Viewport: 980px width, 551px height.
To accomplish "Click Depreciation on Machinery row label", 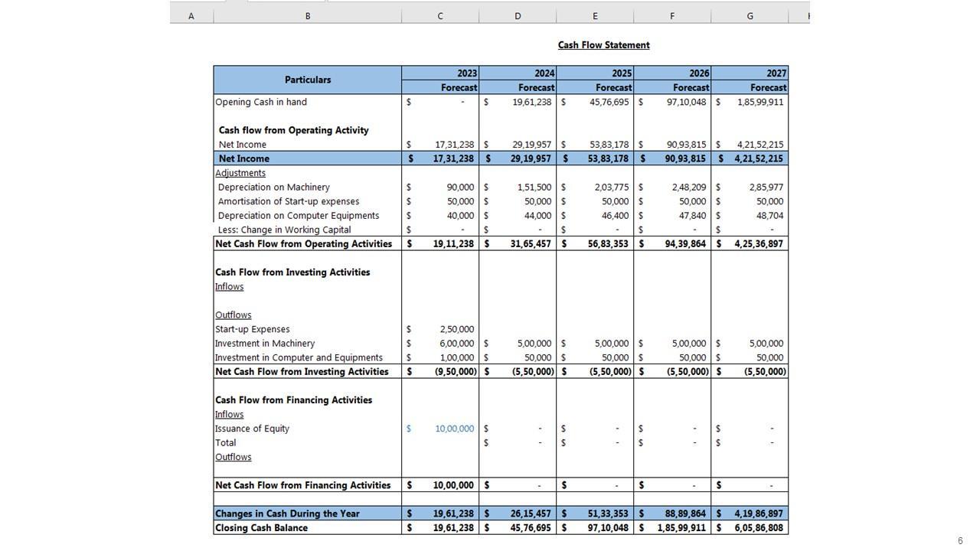I will tap(273, 187).
